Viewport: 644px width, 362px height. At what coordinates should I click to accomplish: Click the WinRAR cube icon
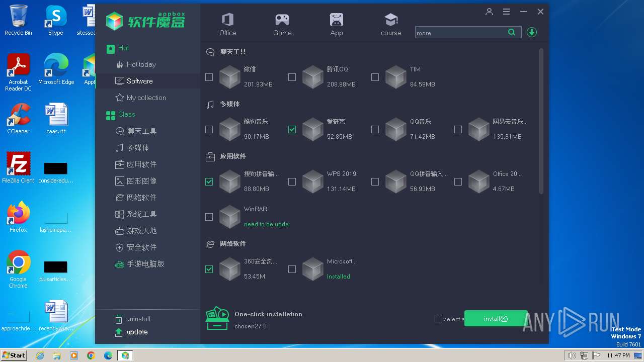(x=230, y=217)
